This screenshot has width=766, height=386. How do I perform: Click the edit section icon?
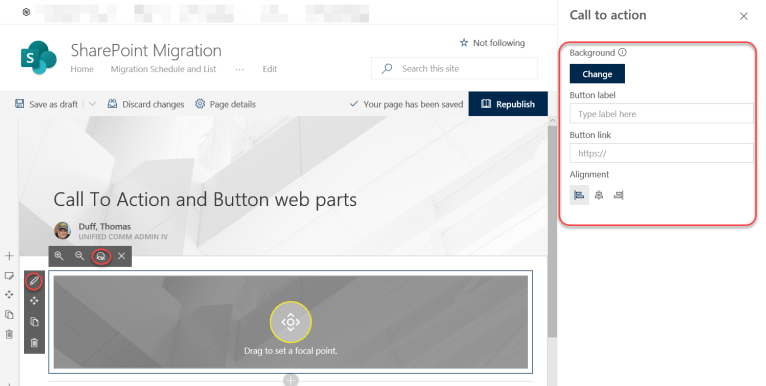coord(9,276)
